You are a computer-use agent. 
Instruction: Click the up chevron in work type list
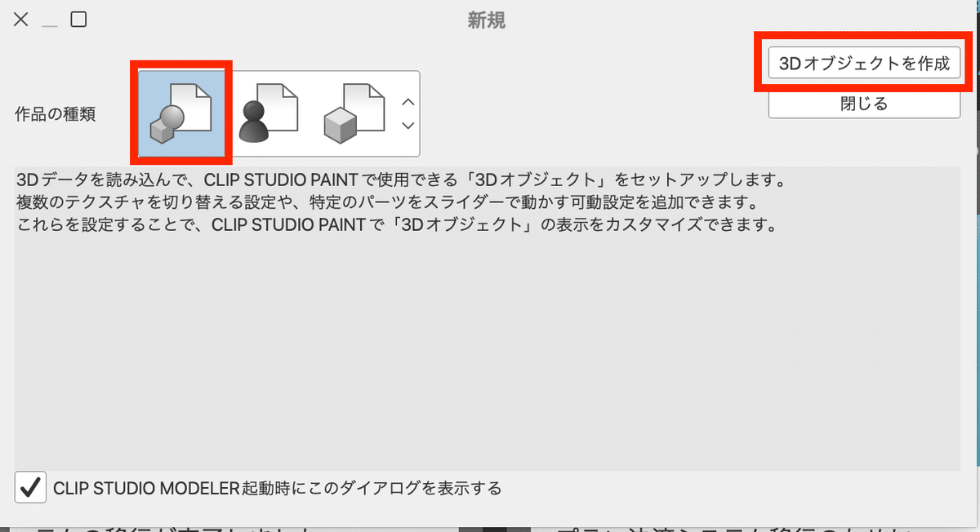click(x=408, y=102)
